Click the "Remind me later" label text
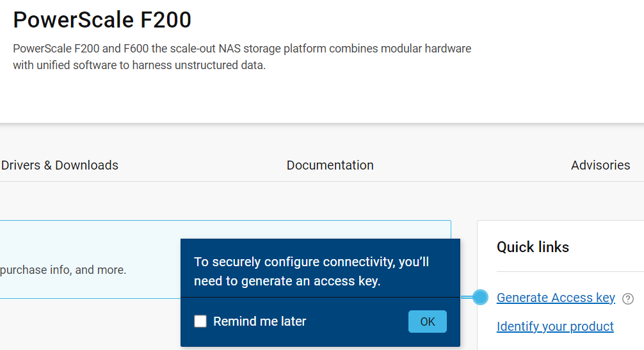Image resolution: width=644 pixels, height=350 pixels. 259,321
